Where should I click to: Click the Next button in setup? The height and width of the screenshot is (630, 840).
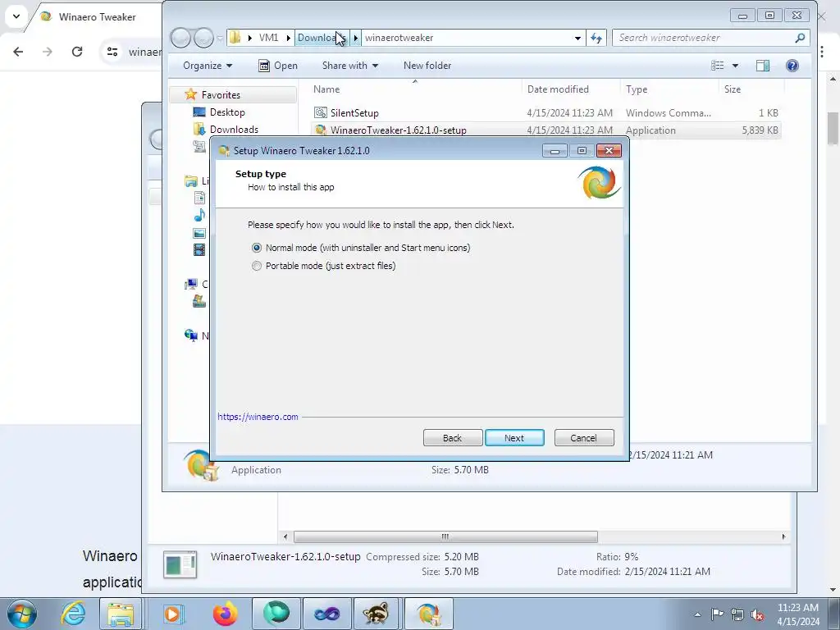click(514, 438)
